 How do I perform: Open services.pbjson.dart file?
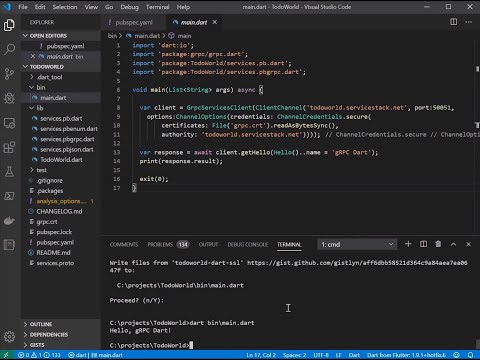tap(61, 149)
